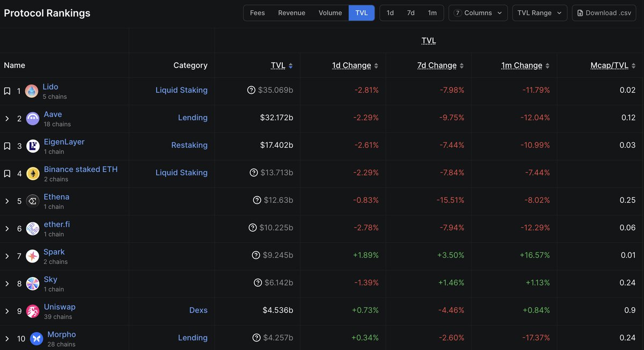Click the question mark icon beside $12.63b
Image resolution: width=644 pixels, height=350 pixels.
coord(257,200)
